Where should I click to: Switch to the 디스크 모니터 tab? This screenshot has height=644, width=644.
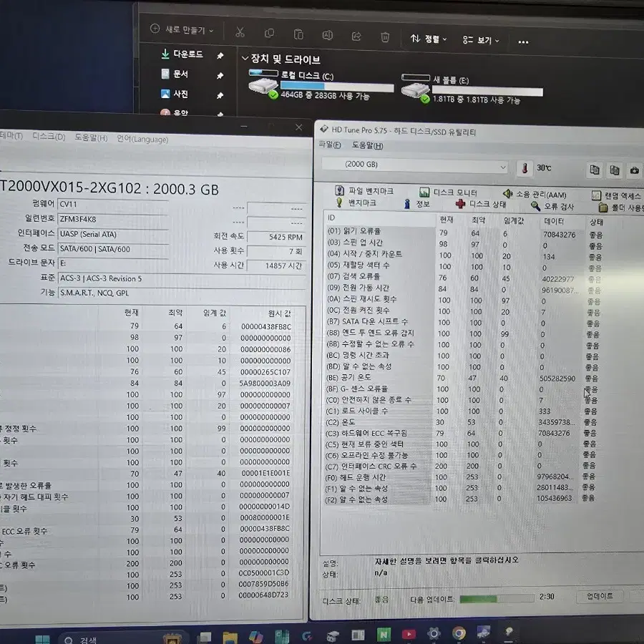click(448, 192)
